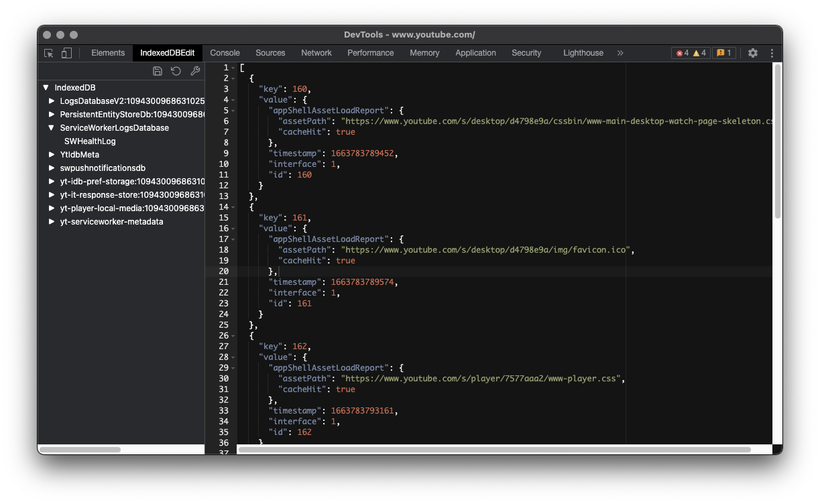Expand the PersistentEntityStoreDb triangle
The image size is (820, 504).
click(52, 115)
